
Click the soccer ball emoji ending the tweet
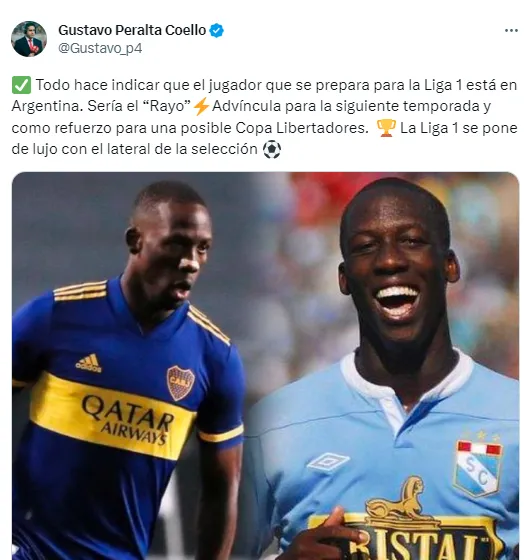[272, 149]
